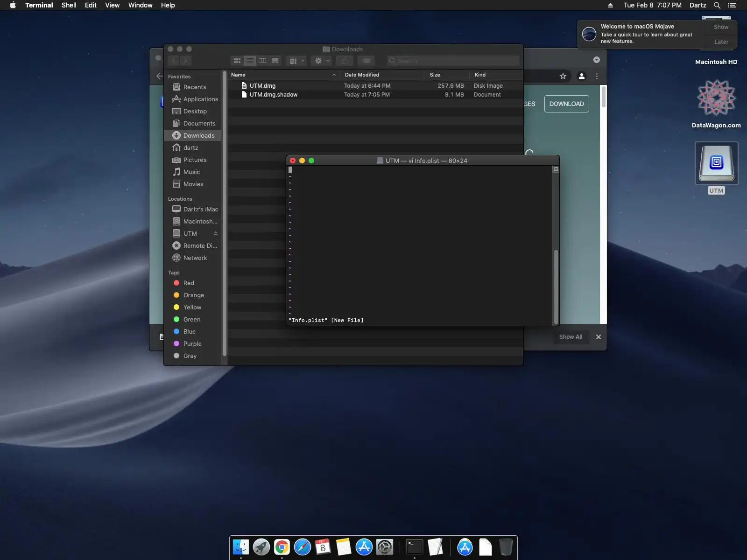Switch Finder to list view

[x=250, y=61]
